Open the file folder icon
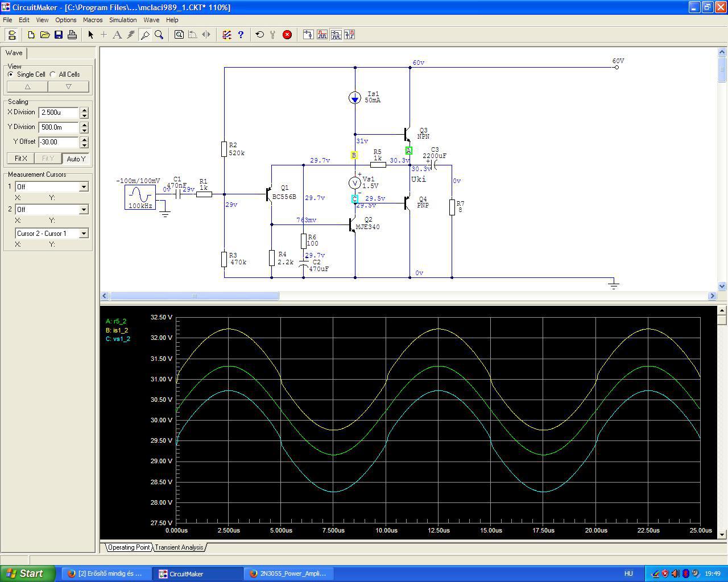Viewport: 728px width, 582px height. coord(45,35)
